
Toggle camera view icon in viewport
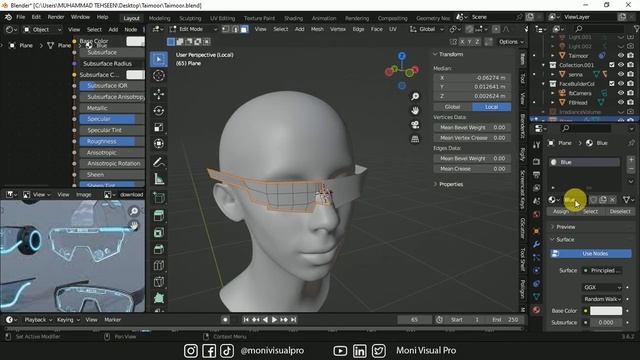click(x=415, y=125)
